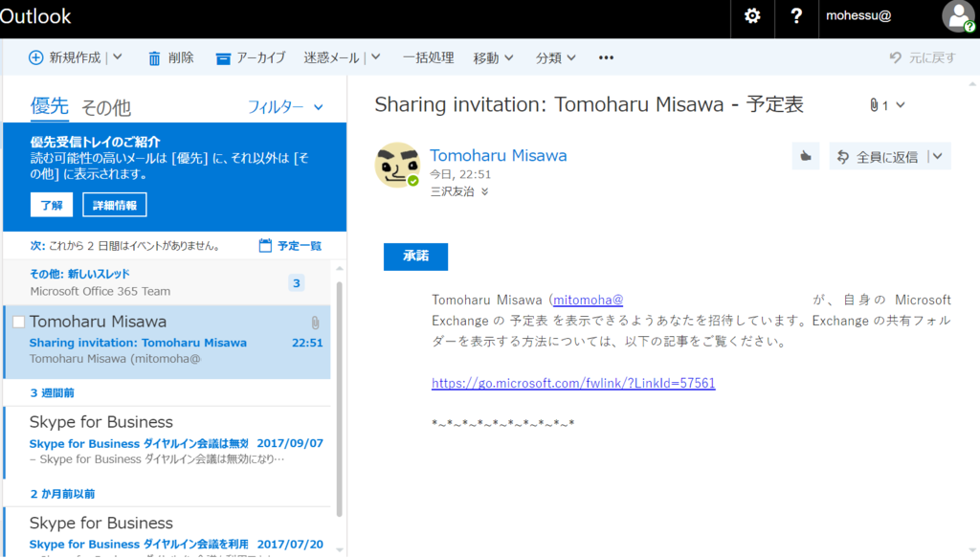
Task: Click the message list scrollbar
Action: (x=340, y=400)
